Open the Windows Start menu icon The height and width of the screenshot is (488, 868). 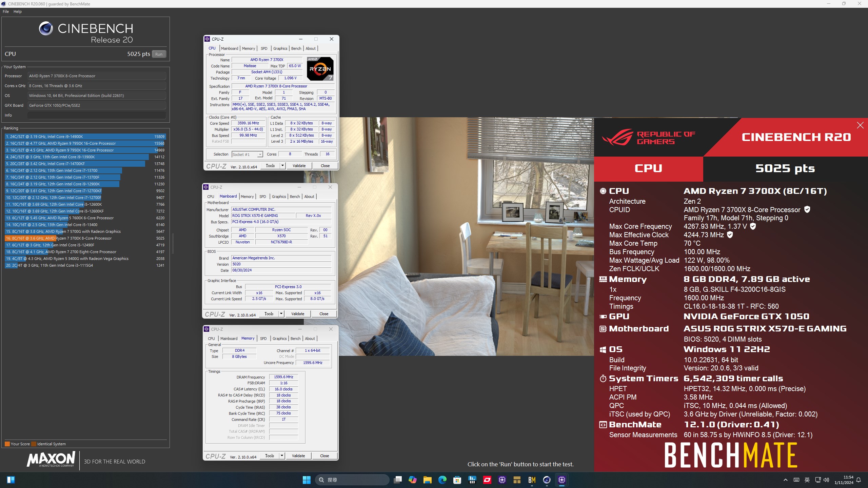307,480
